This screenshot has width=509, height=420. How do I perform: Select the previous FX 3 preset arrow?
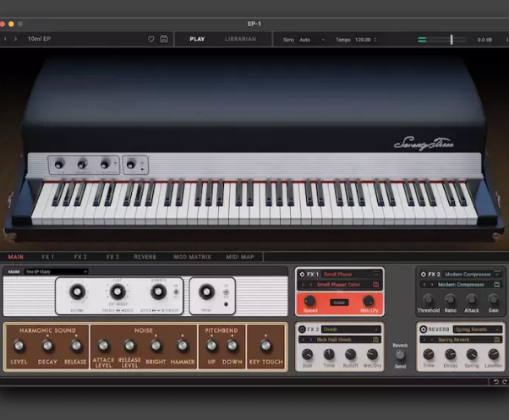[x=304, y=340]
